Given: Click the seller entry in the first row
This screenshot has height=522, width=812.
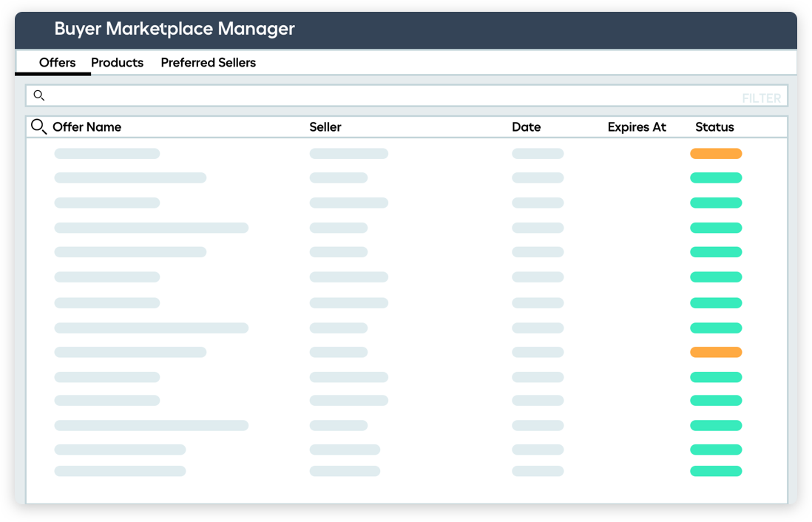Looking at the screenshot, I should pos(348,154).
